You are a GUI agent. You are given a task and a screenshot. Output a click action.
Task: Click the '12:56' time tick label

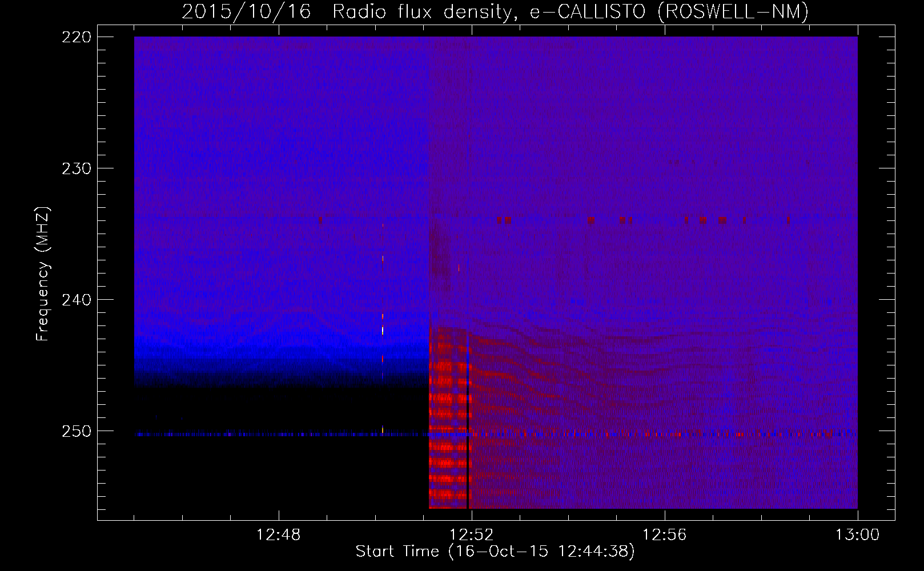(x=664, y=534)
